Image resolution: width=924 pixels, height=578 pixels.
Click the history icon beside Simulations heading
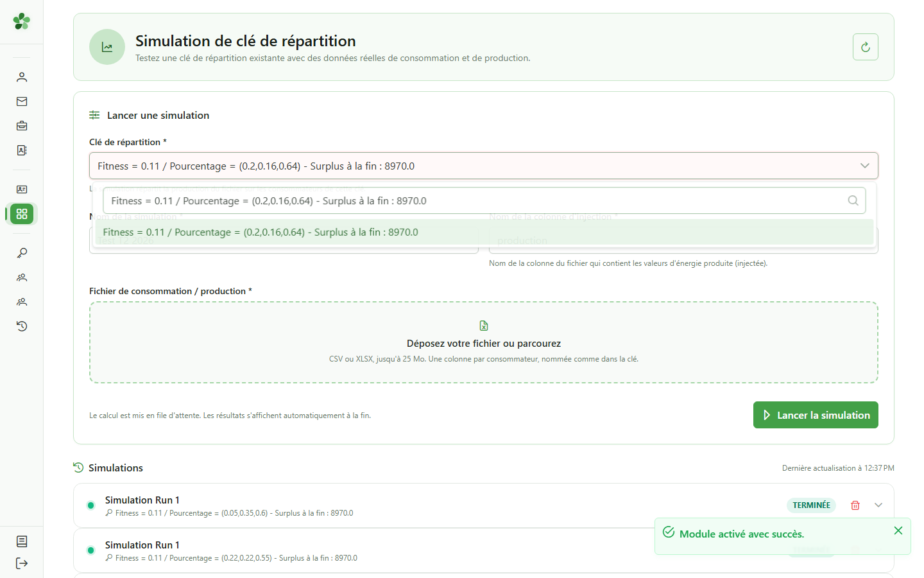[78, 468]
